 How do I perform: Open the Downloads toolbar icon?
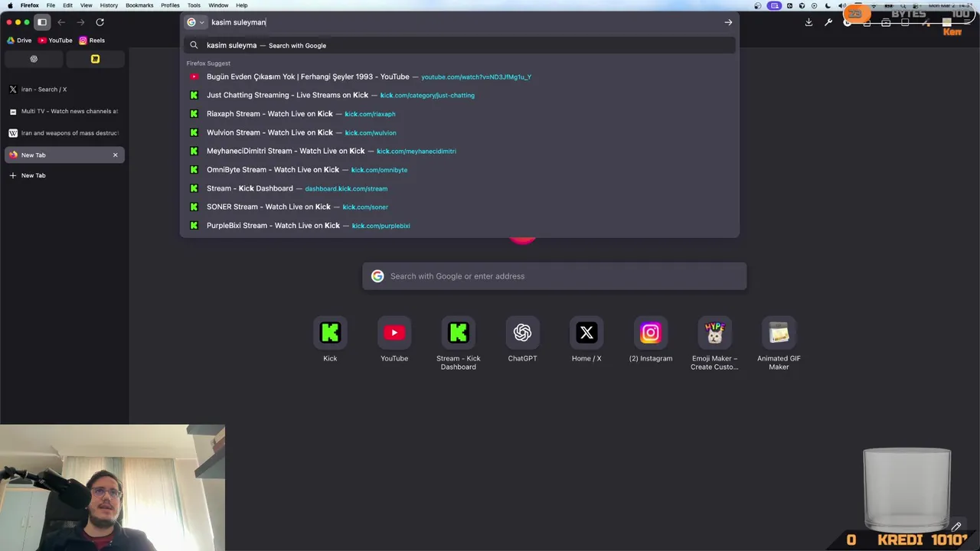pos(808,22)
